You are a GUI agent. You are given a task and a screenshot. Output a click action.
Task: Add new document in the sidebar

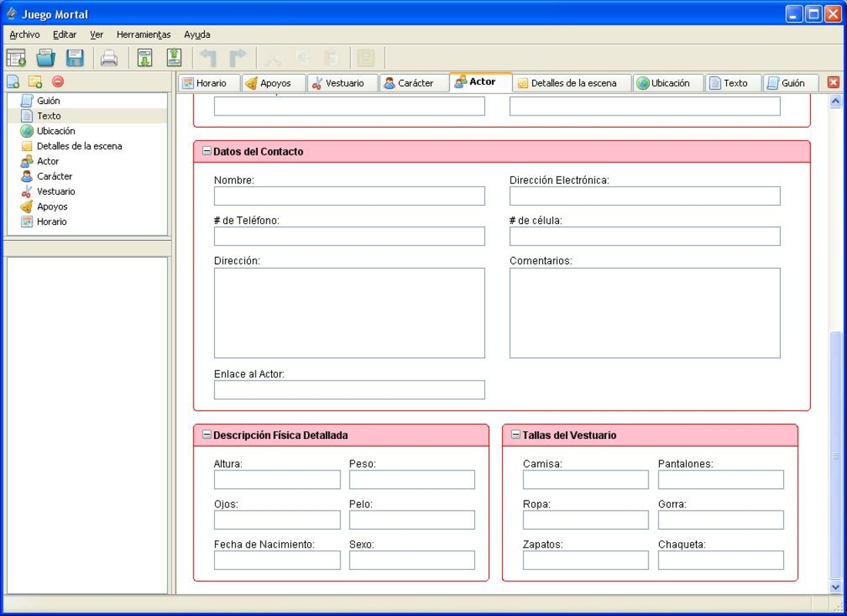[x=13, y=82]
